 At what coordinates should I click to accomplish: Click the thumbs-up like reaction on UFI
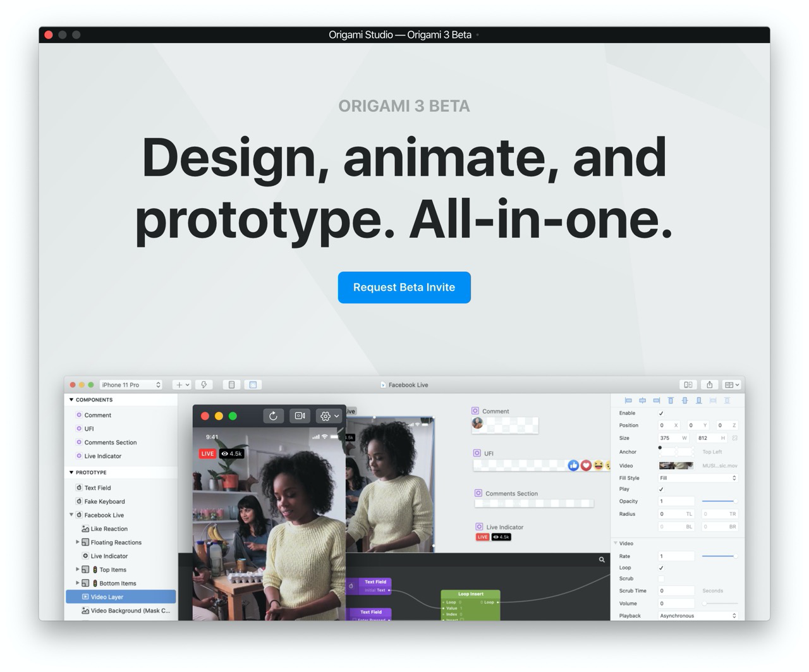(573, 465)
